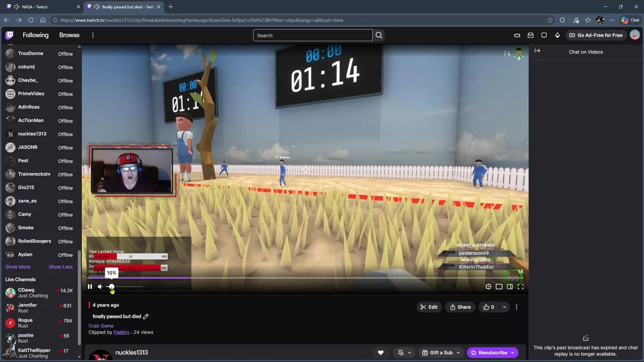This screenshot has width=644, height=362.
Task: Click the Go Ad-Free for Free button
Action: pos(595,35)
